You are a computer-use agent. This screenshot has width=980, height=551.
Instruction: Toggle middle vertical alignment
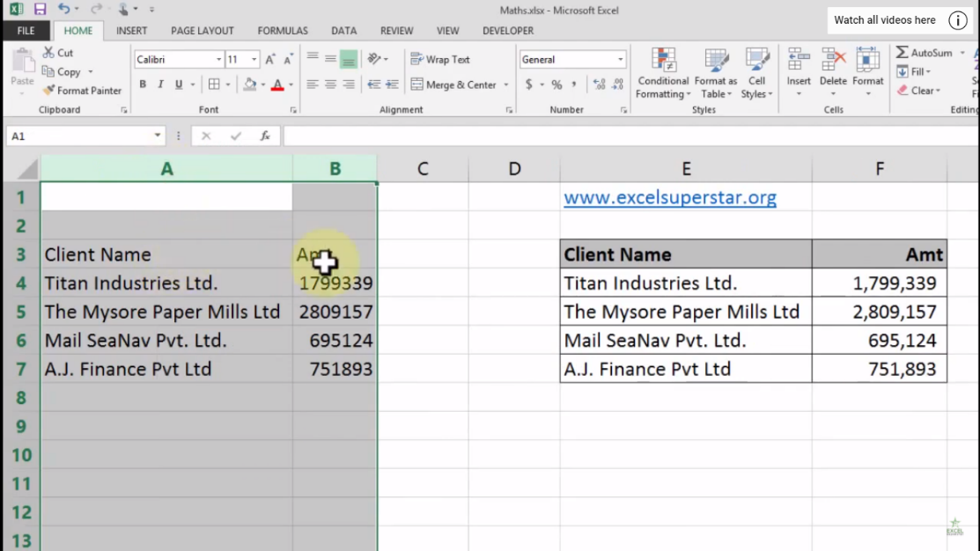[x=330, y=59]
